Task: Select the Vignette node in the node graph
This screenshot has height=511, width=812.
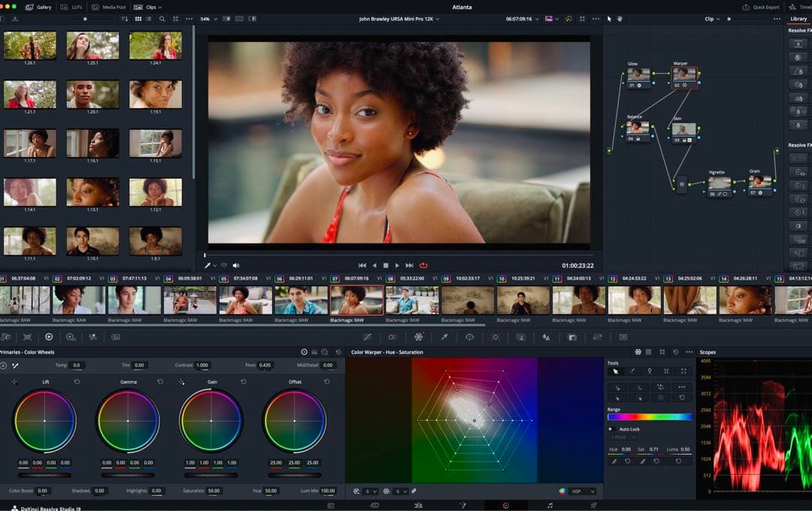Action: point(719,182)
